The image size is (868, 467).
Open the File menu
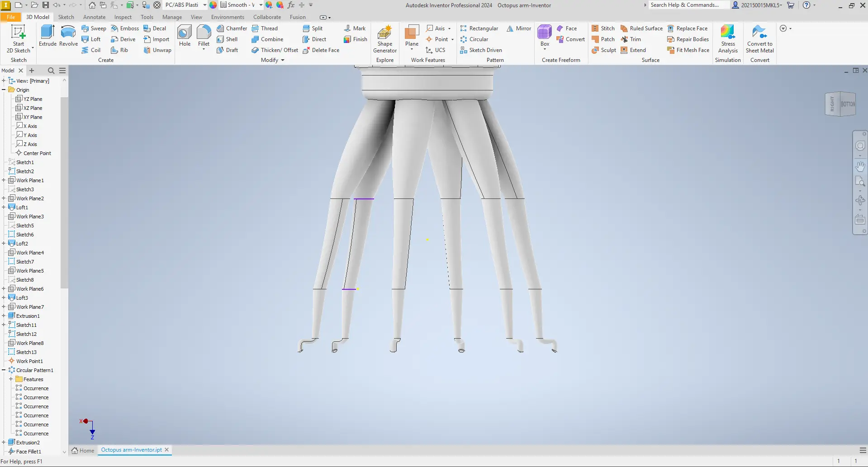click(x=10, y=17)
